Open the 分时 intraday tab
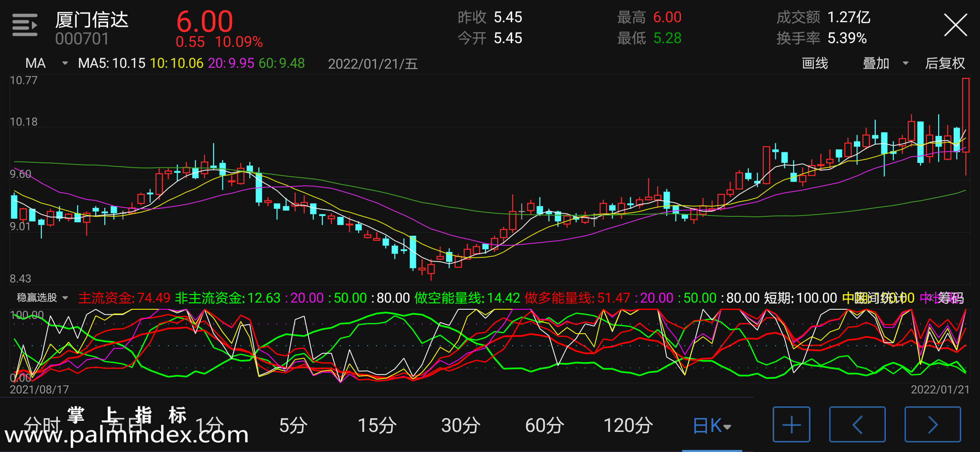Image resolution: width=980 pixels, height=452 pixels. pyautogui.click(x=42, y=425)
